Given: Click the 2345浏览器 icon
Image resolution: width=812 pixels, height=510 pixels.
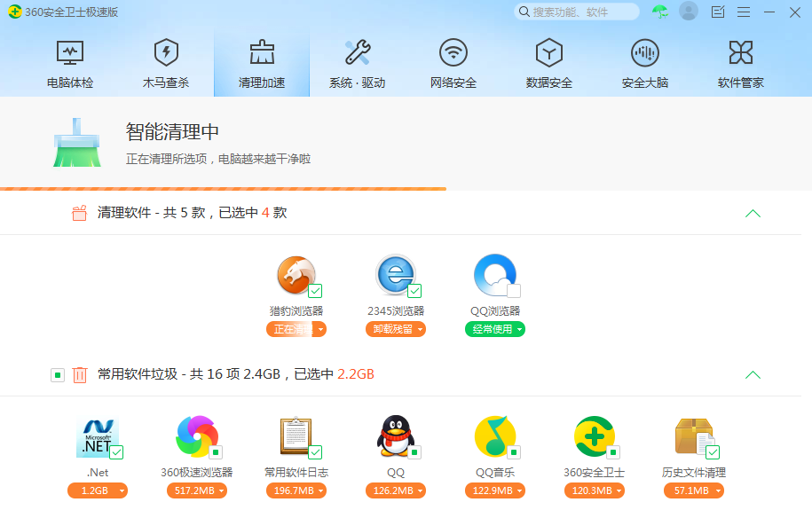Looking at the screenshot, I should point(395,275).
